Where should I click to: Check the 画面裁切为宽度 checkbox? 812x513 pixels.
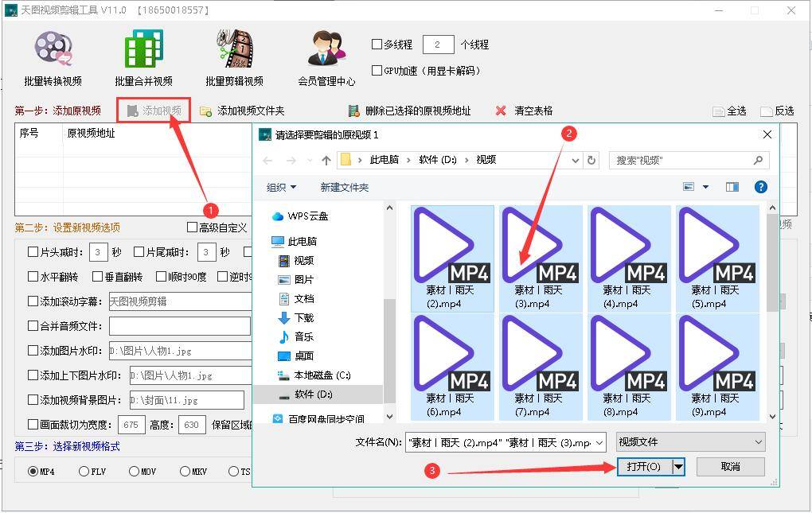click(33, 425)
